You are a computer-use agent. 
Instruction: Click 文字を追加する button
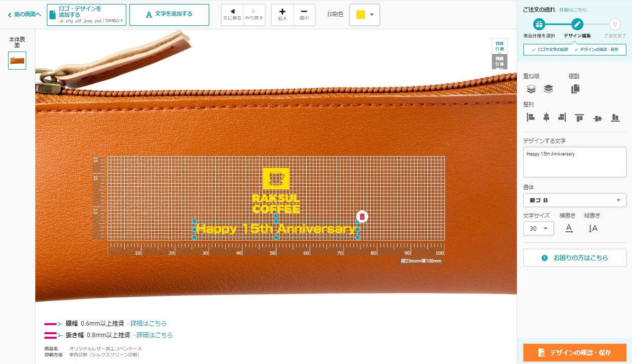169,15
